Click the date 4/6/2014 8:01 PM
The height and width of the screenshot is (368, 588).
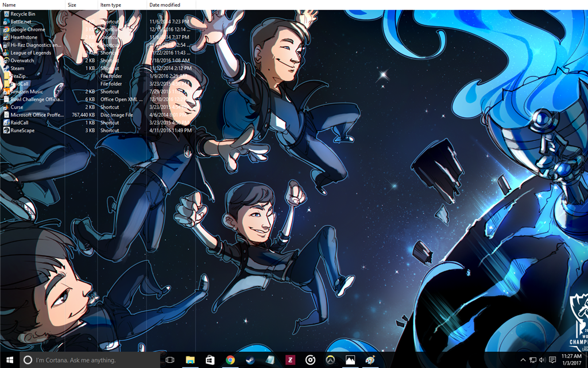click(168, 115)
